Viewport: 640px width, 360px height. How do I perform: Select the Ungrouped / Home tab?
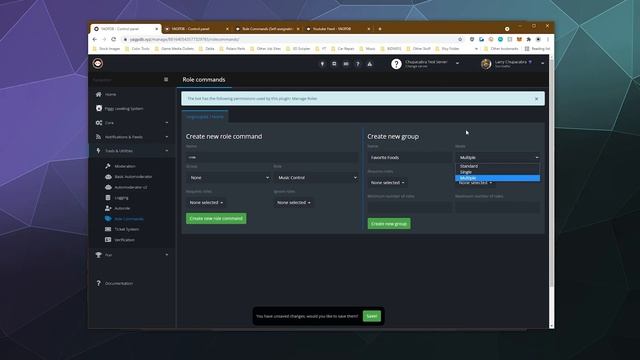click(x=205, y=117)
